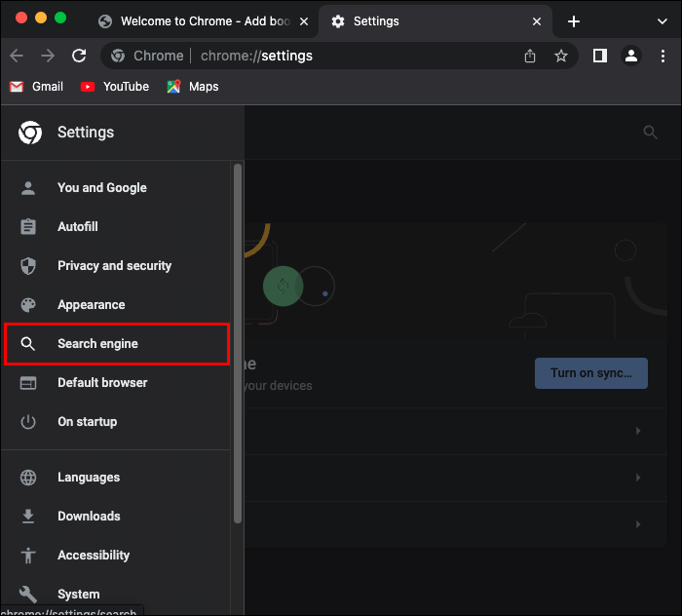Open the YouTube bookmark
This screenshot has width=682, height=616.
click(x=115, y=87)
